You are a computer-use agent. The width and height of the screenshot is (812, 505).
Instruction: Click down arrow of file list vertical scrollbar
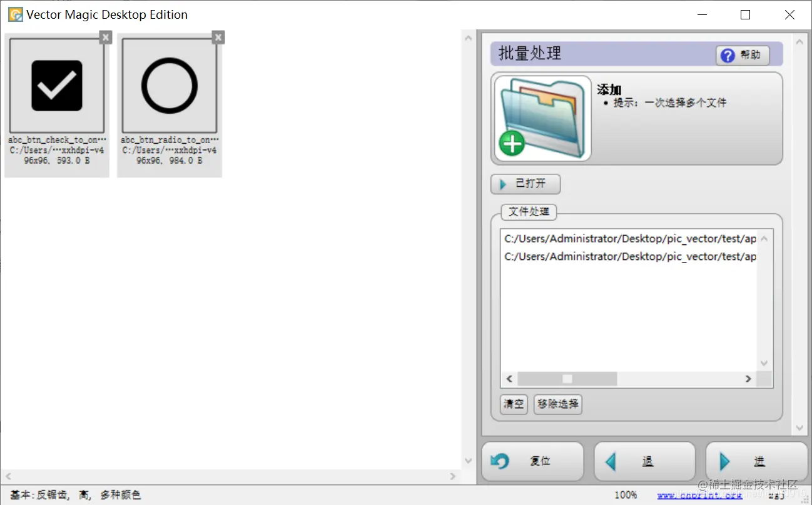click(x=764, y=363)
